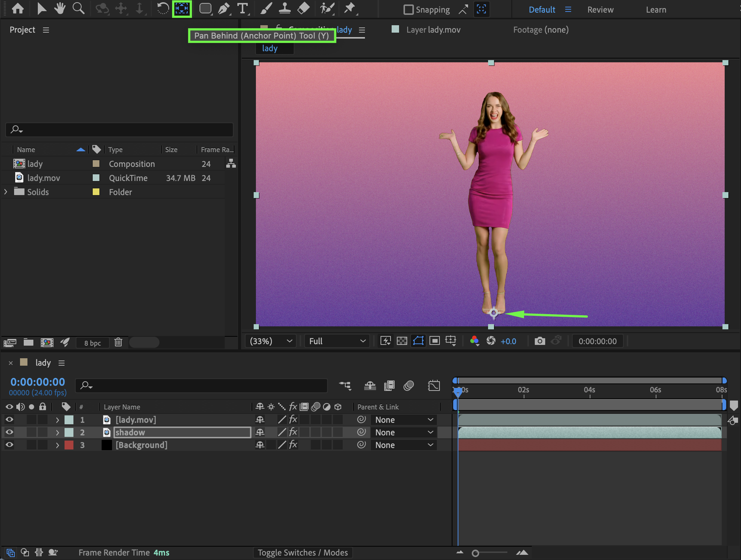Screen dimensions: 741x560
Task: Enable the Snapping checkbox
Action: 408,10
